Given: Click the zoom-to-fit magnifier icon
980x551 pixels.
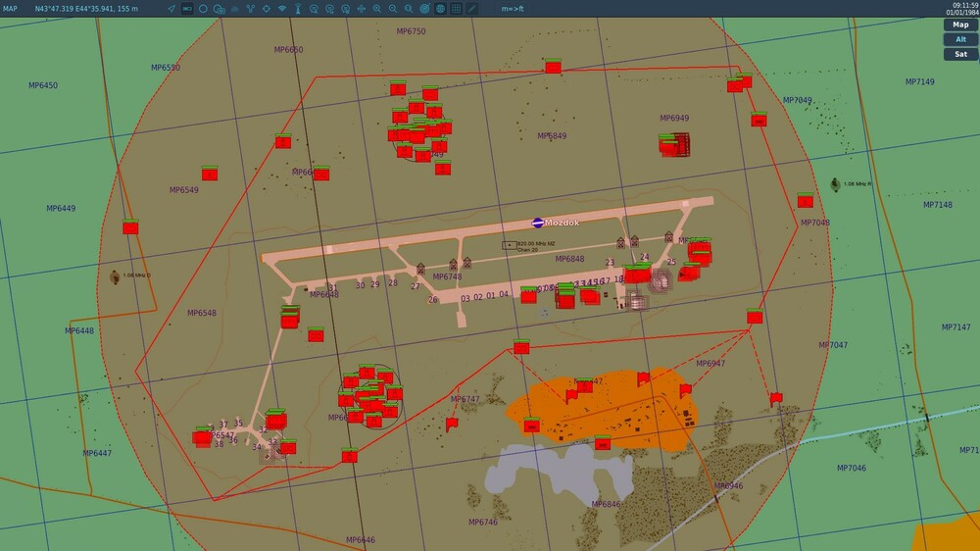Looking at the screenshot, I should [x=409, y=9].
